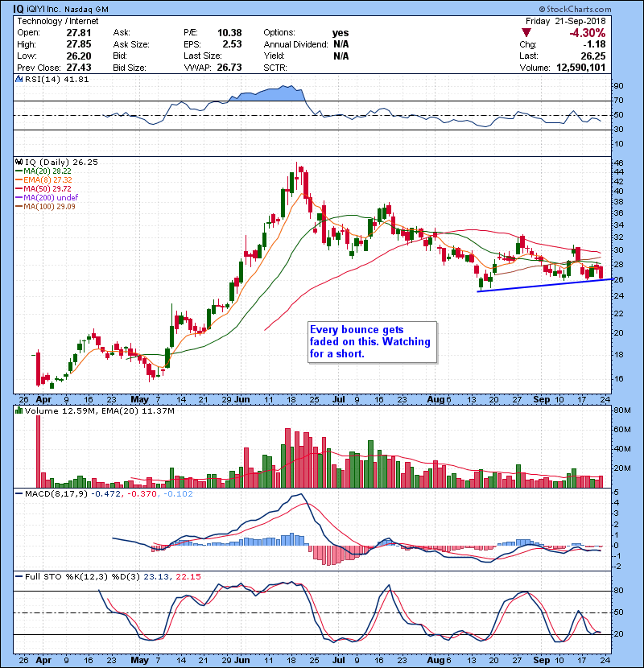Image resolution: width=644 pixels, height=668 pixels.
Task: Select the 'Technology / Internet' sector label
Action: tap(57, 21)
